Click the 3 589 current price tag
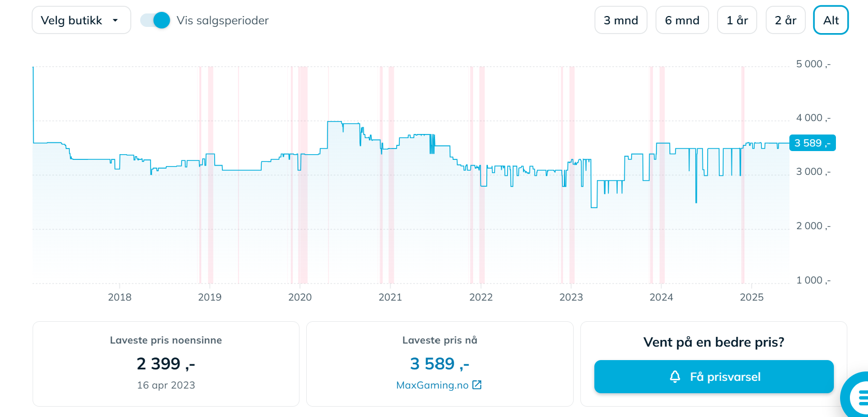This screenshot has height=417, width=868. tap(813, 143)
